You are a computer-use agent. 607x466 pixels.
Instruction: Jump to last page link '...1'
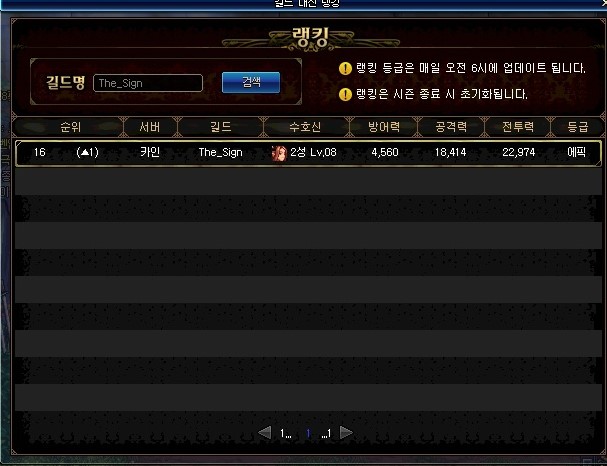coord(326,433)
